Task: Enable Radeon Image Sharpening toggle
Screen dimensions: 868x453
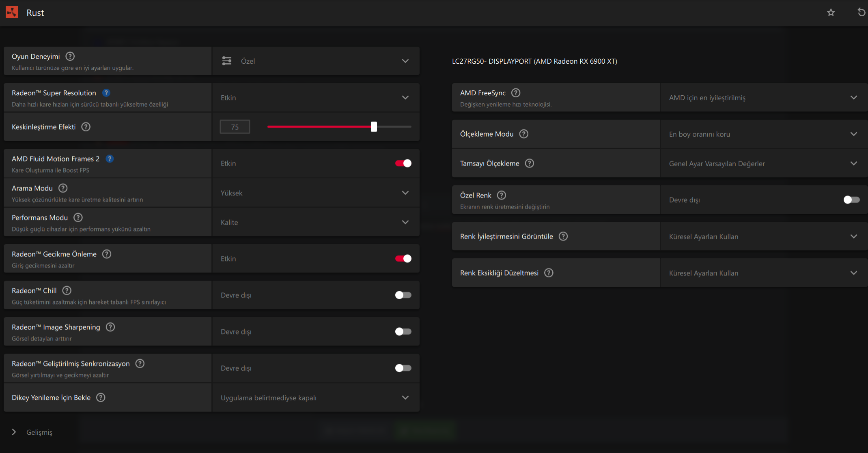Action: click(x=403, y=332)
